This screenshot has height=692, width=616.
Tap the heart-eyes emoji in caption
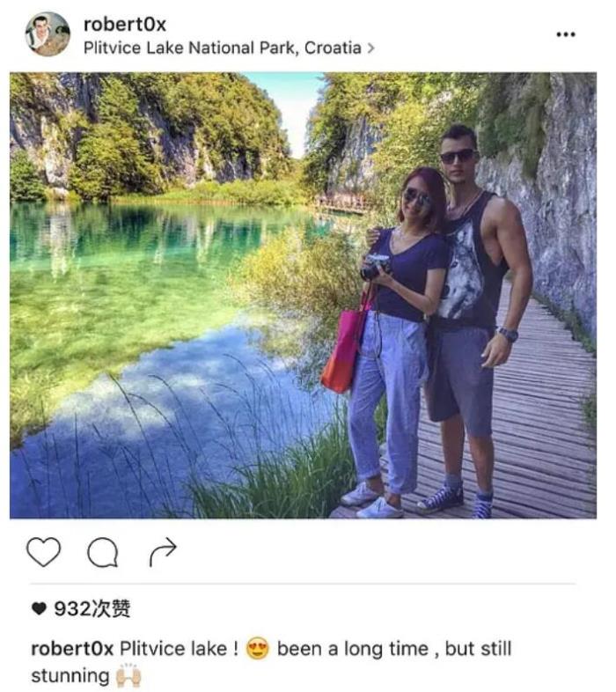click(x=258, y=649)
